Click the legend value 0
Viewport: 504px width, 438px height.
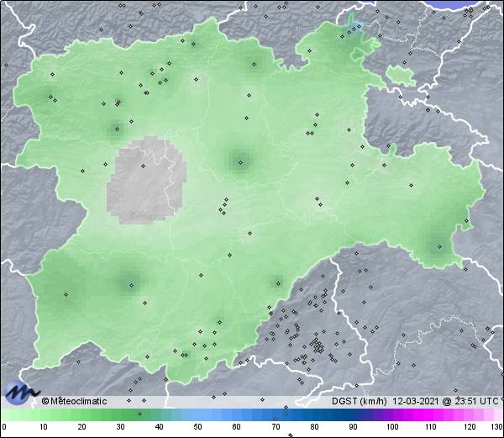[4, 427]
